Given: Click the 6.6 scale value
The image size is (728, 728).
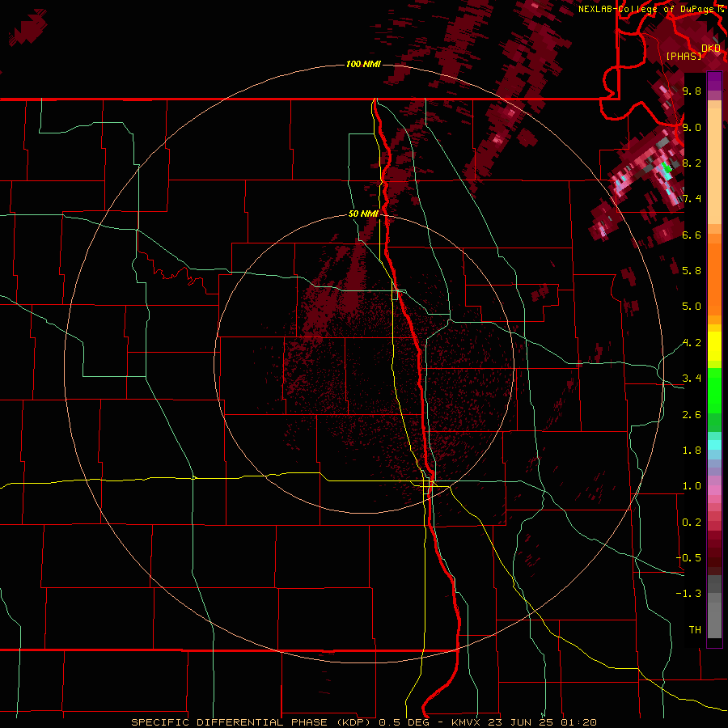Looking at the screenshot, I should [692, 235].
